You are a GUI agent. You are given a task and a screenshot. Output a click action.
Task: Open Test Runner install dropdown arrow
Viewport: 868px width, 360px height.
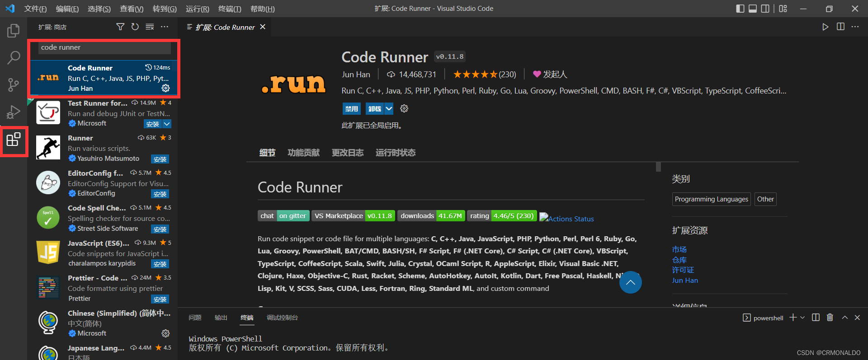pyautogui.click(x=167, y=124)
